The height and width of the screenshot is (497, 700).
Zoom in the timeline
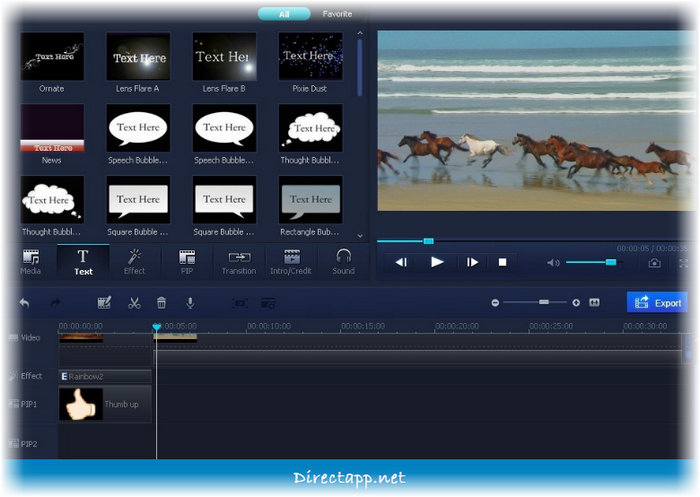coord(576,303)
